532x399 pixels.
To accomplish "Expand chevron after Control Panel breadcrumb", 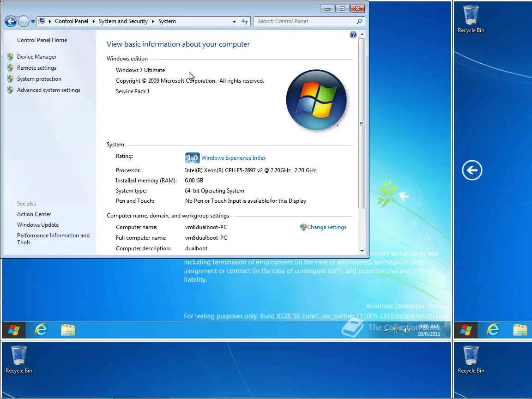I will [x=93, y=21].
